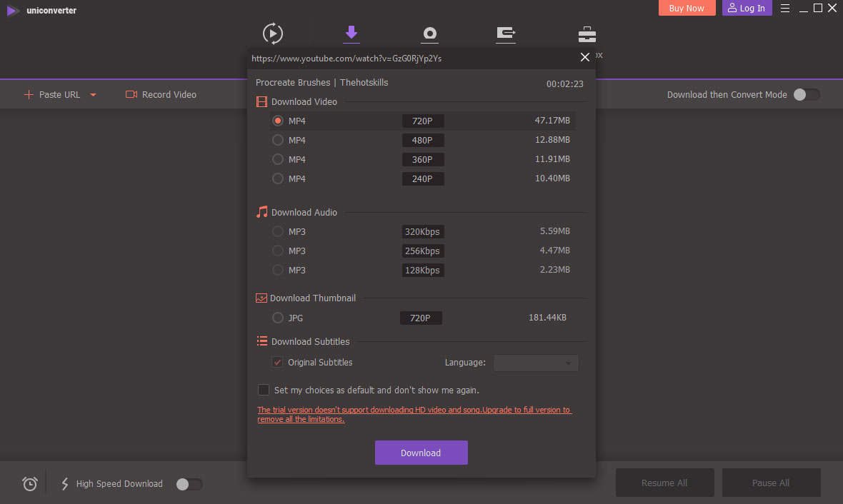Select MP3 128Kbps audio option
This screenshot has height=504, width=843.
coord(277,270)
